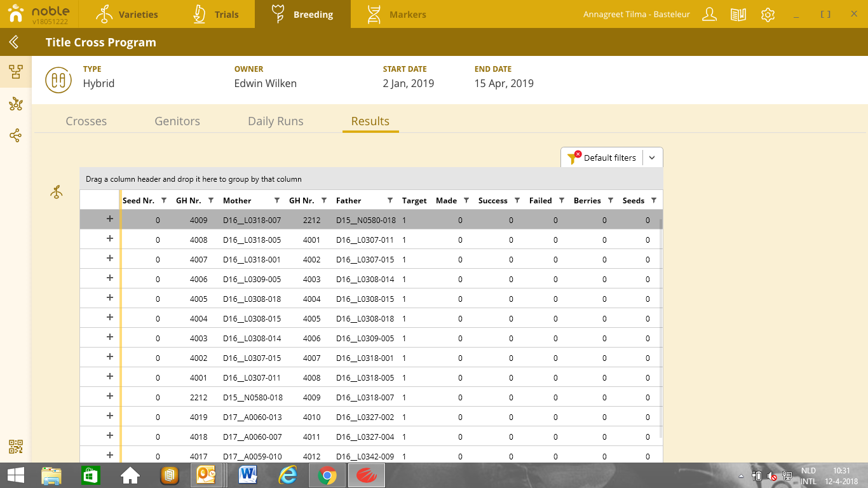Open the Breeding menu
Screen dimensions: 868x488
302,14
